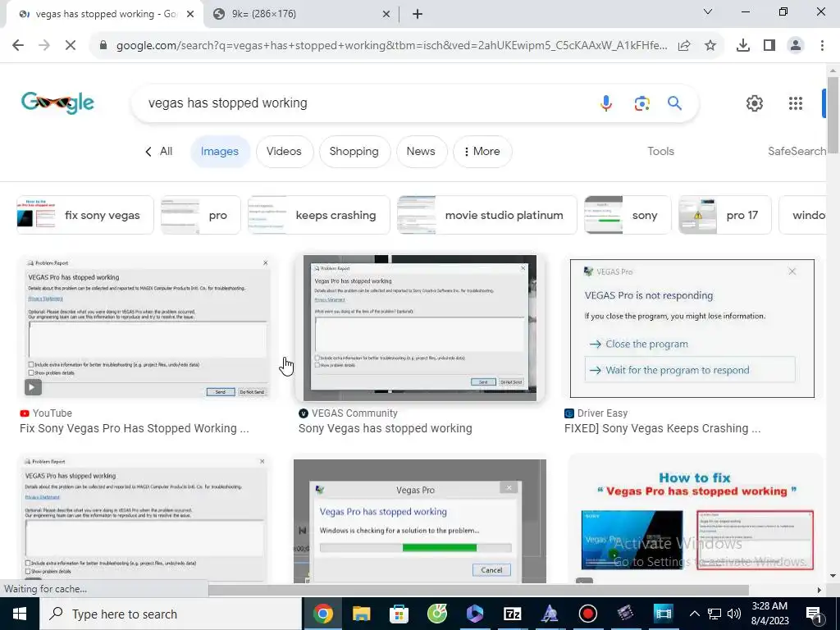Viewport: 840px width, 630px height.
Task: Open File Explorer from taskbar
Action: (x=361, y=614)
